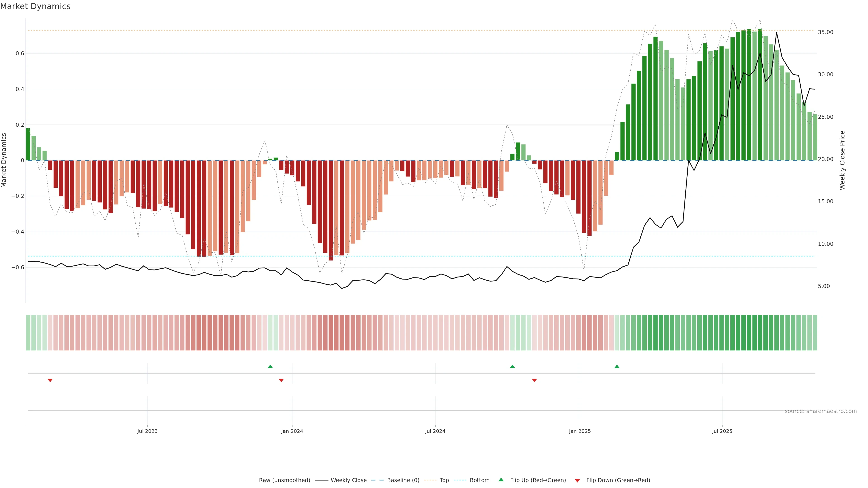Click green flip-up marker after Jul 2024

coord(512,366)
